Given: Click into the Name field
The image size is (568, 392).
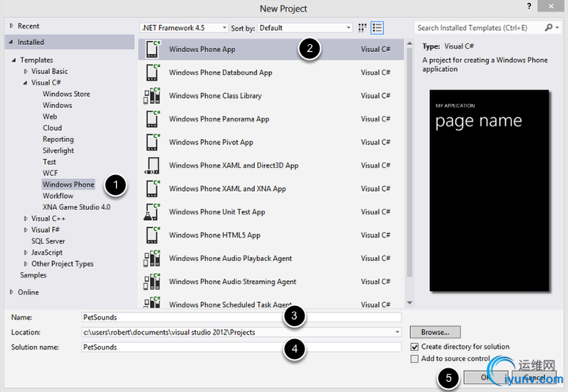Looking at the screenshot, I should pyautogui.click(x=241, y=317).
